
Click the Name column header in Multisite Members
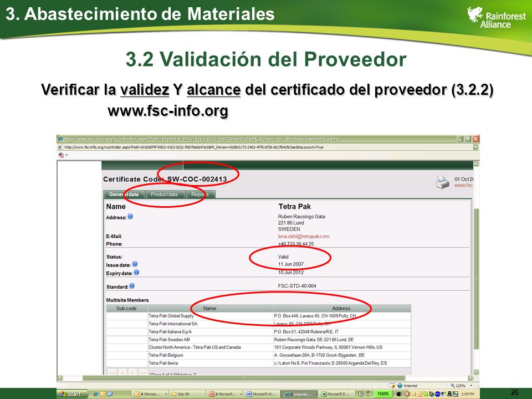click(209, 309)
